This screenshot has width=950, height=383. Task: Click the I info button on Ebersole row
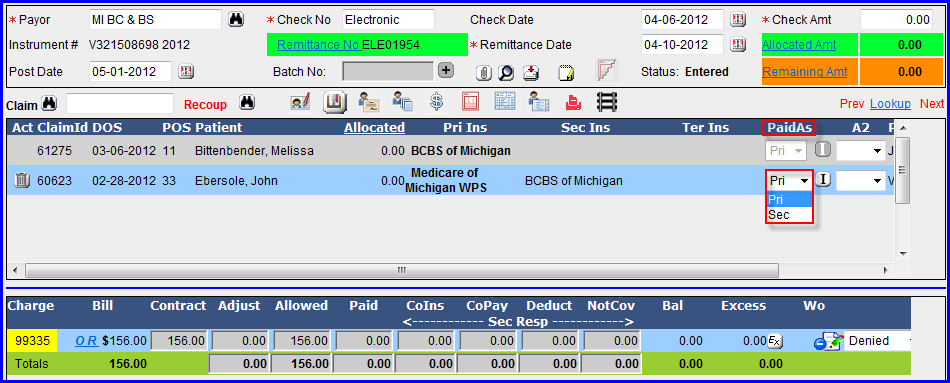point(822,179)
